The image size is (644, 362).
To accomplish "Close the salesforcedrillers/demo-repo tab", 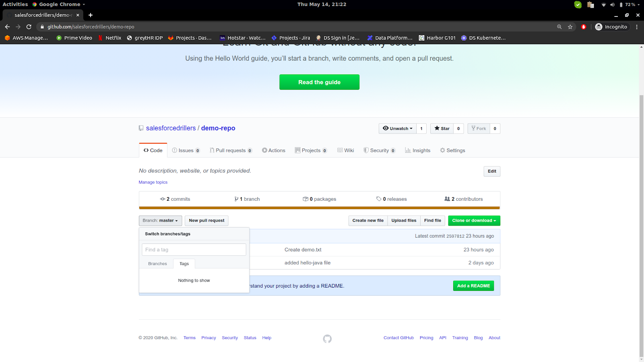I will pyautogui.click(x=78, y=15).
